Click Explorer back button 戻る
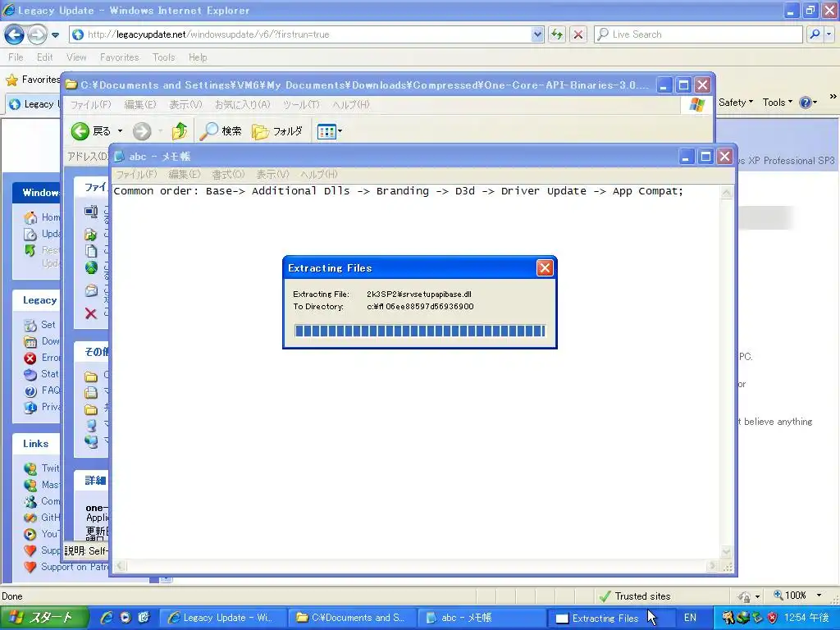Image resolution: width=840 pixels, height=630 pixels. (x=91, y=131)
